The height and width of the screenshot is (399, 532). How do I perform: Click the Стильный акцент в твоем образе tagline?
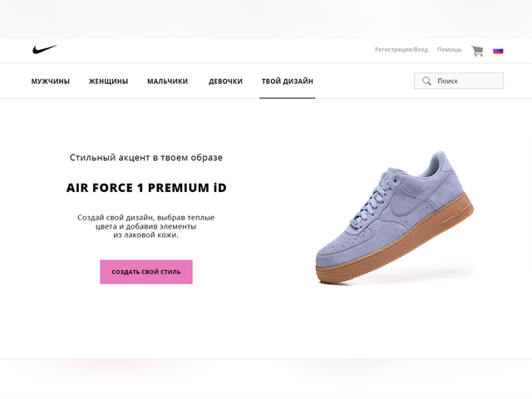click(146, 157)
